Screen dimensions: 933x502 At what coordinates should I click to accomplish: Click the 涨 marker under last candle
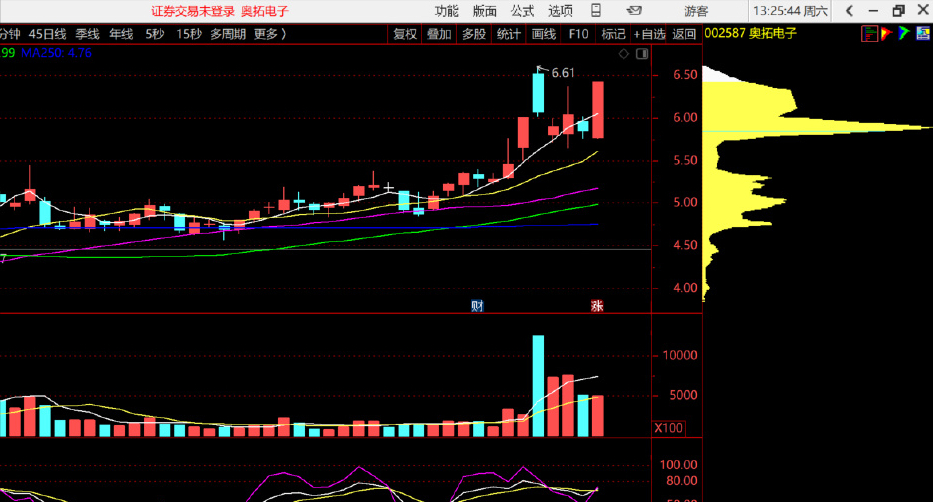point(597,306)
